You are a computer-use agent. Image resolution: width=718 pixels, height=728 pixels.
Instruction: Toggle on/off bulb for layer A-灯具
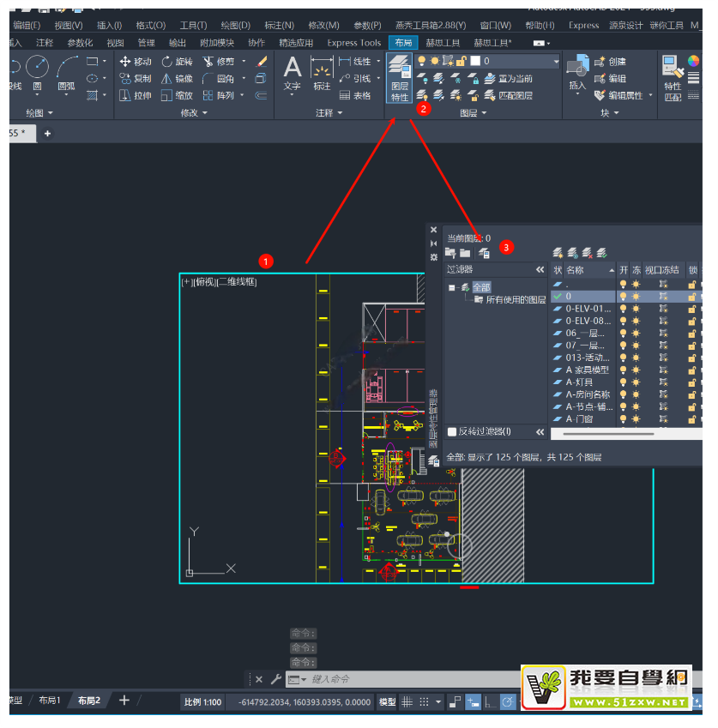(x=624, y=382)
